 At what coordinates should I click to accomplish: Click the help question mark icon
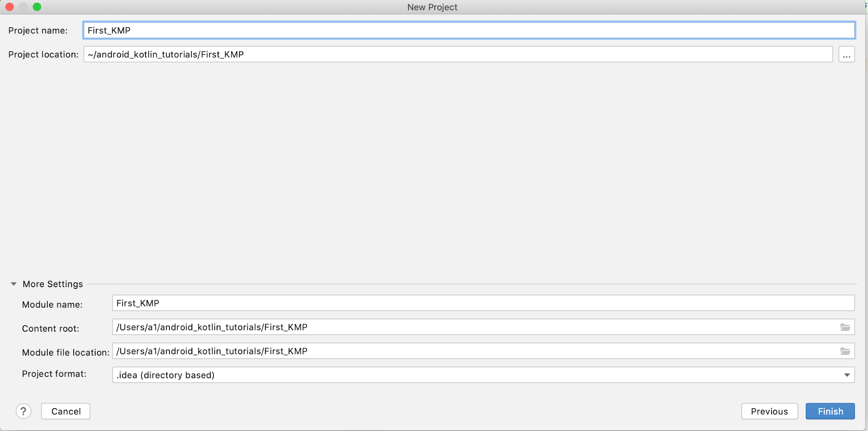tap(23, 411)
